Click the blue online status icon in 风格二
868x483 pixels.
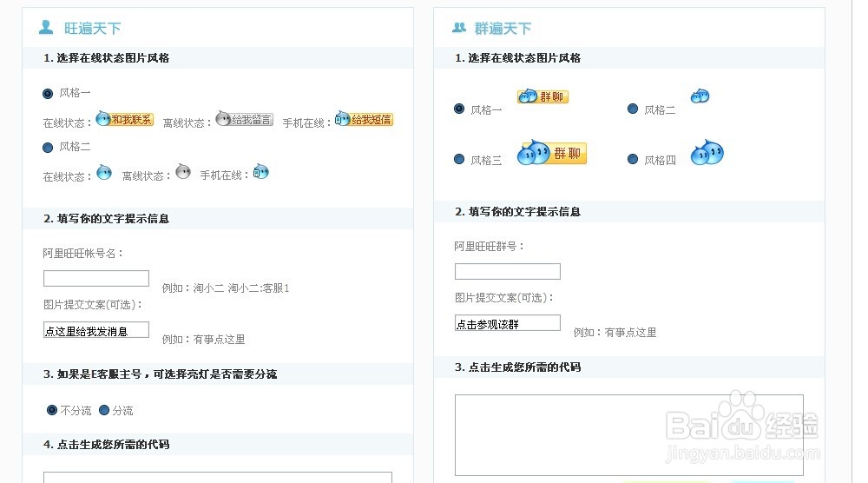point(104,172)
